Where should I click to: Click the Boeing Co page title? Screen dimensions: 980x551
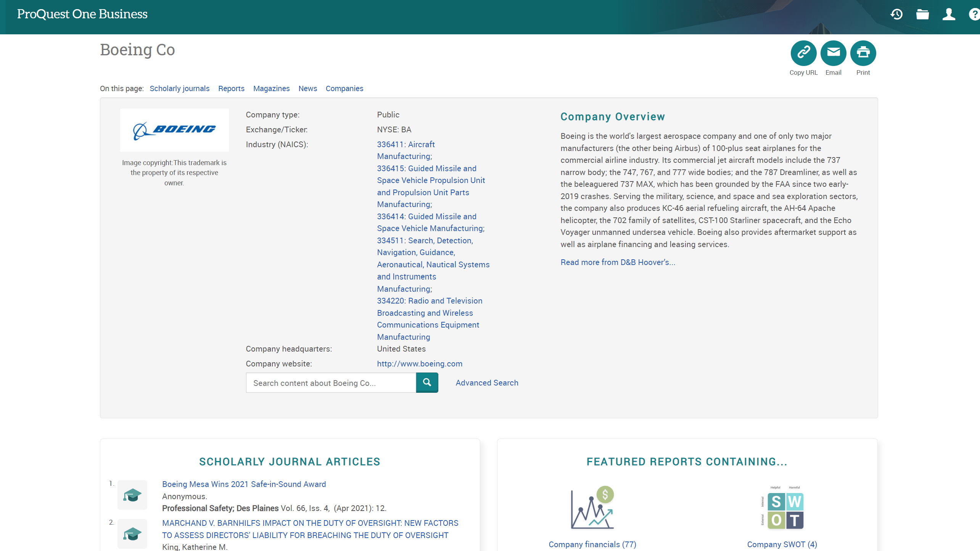137,50
